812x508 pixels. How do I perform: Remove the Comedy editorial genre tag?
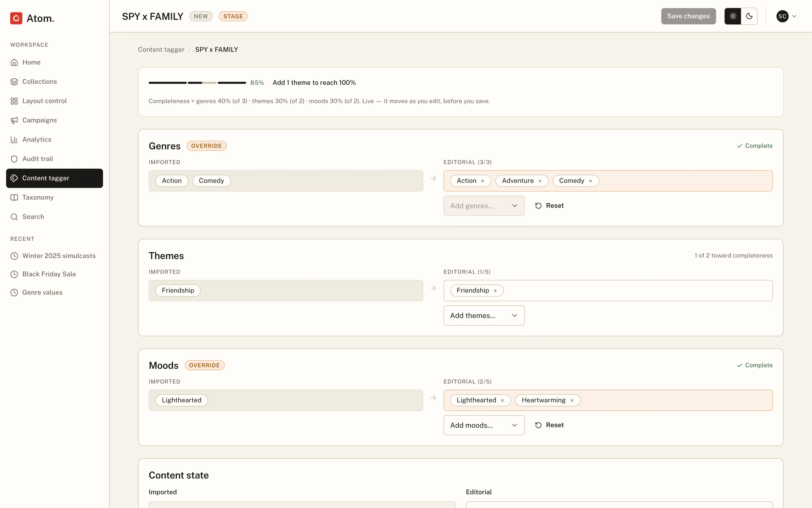[590, 181]
